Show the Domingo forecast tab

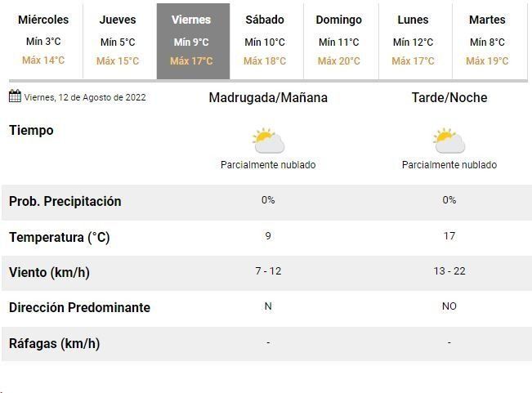[x=339, y=40]
